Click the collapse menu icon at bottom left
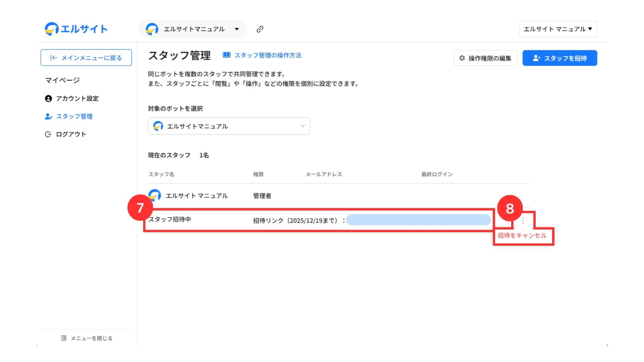 tap(64, 338)
